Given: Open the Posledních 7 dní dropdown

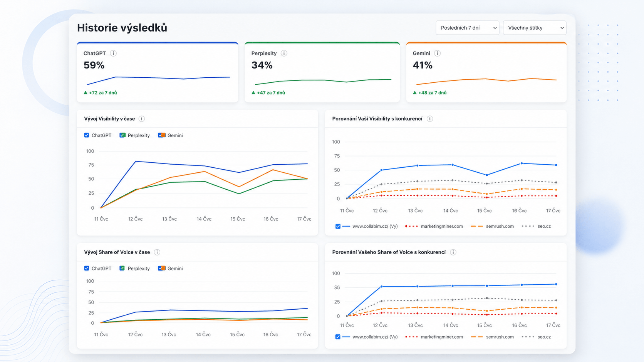Looking at the screenshot, I should click(x=468, y=28).
